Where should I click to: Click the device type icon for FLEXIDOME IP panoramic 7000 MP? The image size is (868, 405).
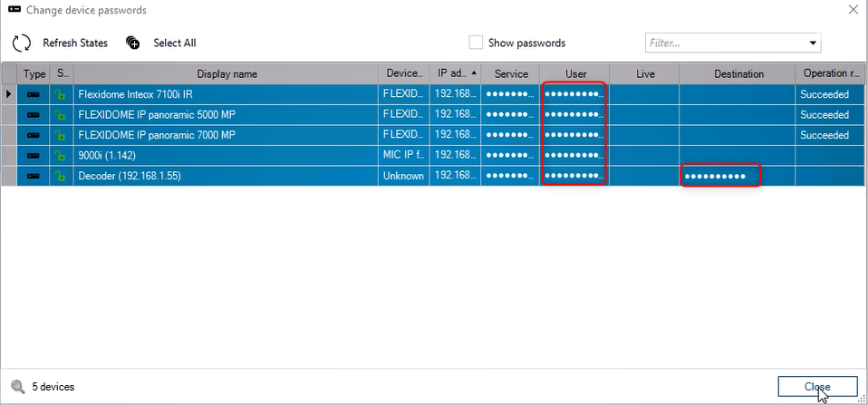pyautogui.click(x=34, y=135)
